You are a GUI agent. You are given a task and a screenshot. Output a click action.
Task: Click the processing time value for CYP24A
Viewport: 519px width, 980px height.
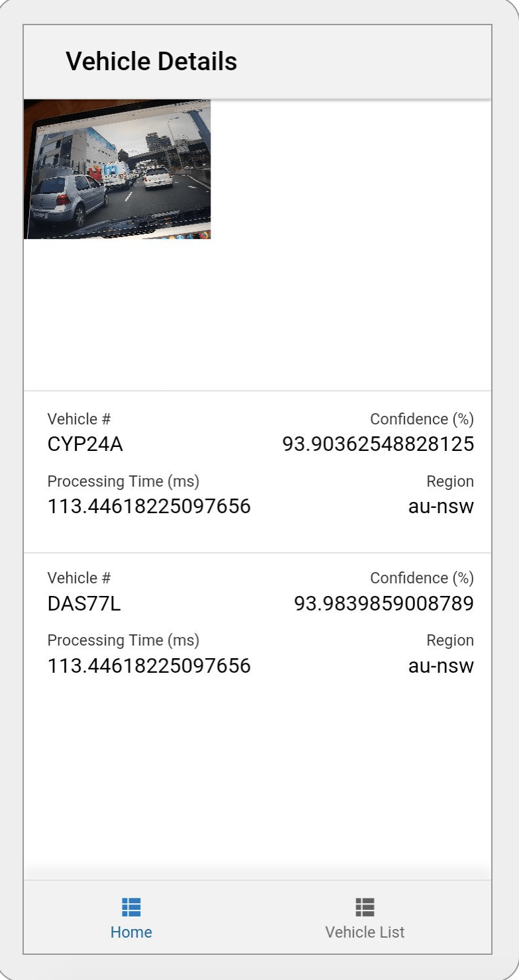[149, 507]
